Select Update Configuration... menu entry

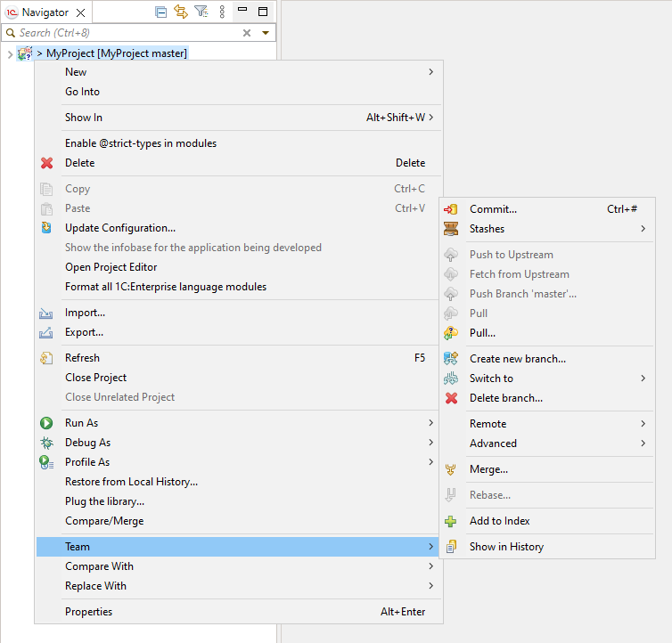(119, 228)
